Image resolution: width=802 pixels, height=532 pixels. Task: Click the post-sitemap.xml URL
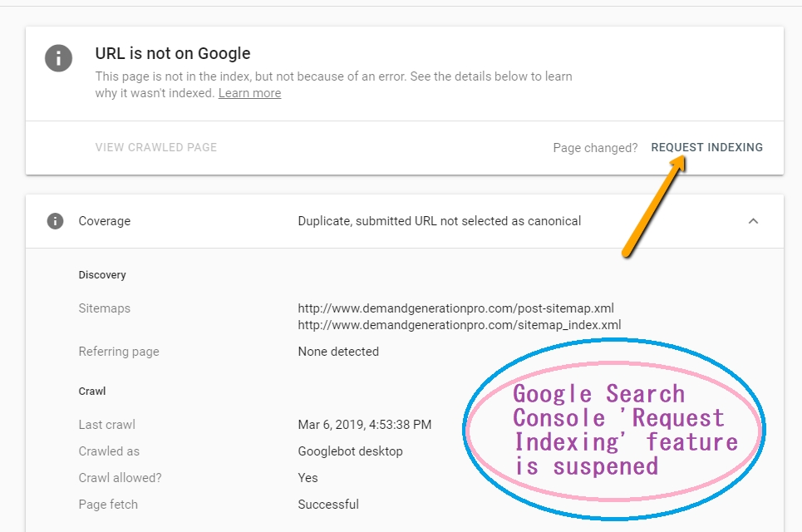click(x=455, y=308)
